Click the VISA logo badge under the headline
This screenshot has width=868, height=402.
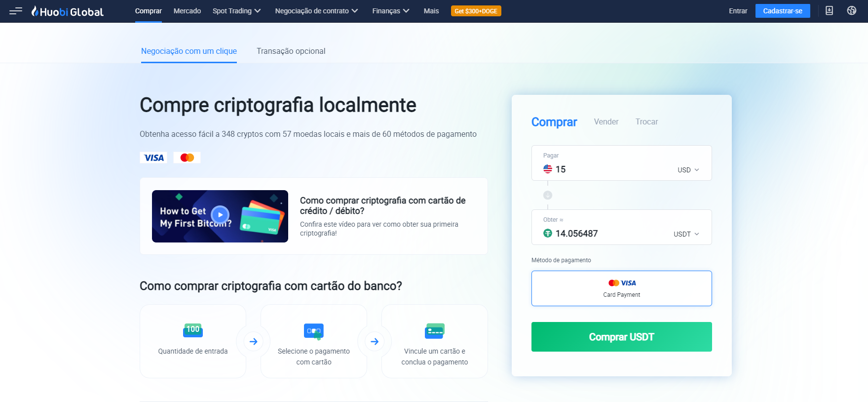click(x=153, y=158)
